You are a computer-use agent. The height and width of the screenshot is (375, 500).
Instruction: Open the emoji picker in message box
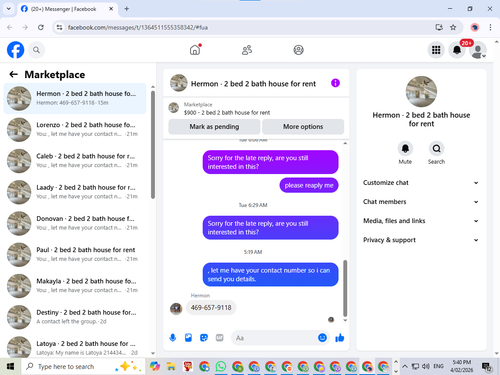point(322,338)
